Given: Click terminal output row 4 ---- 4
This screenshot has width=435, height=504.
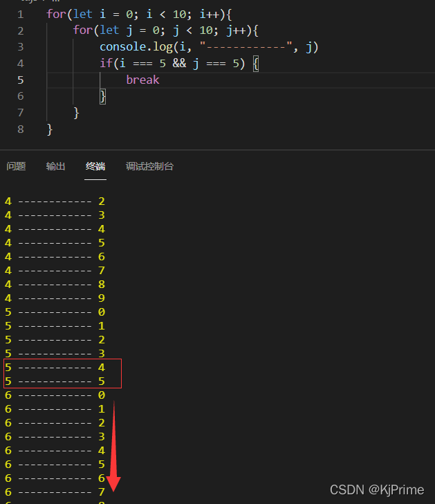Looking at the screenshot, I should coord(55,229).
